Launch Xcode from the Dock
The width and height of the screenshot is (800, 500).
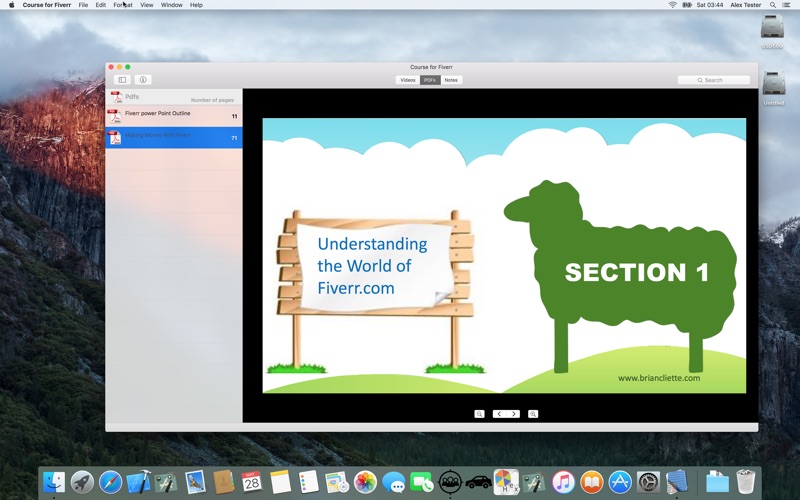(x=138, y=482)
